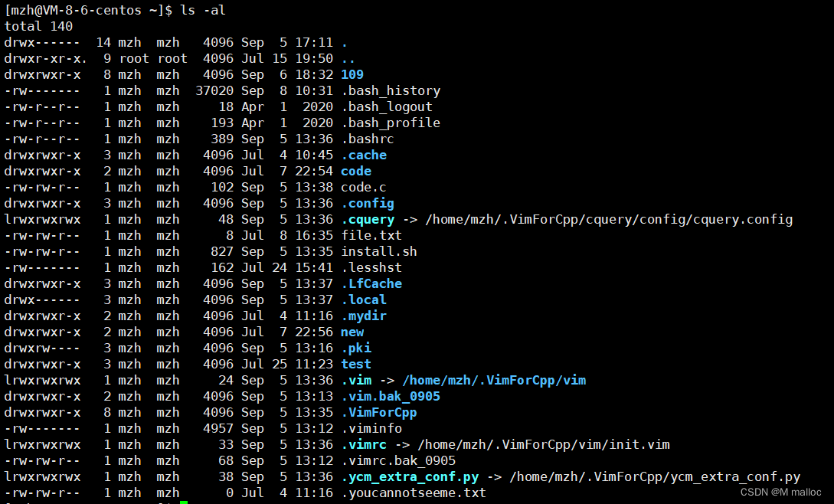Select the '.mydir' directory name
834x504 pixels.
click(364, 316)
